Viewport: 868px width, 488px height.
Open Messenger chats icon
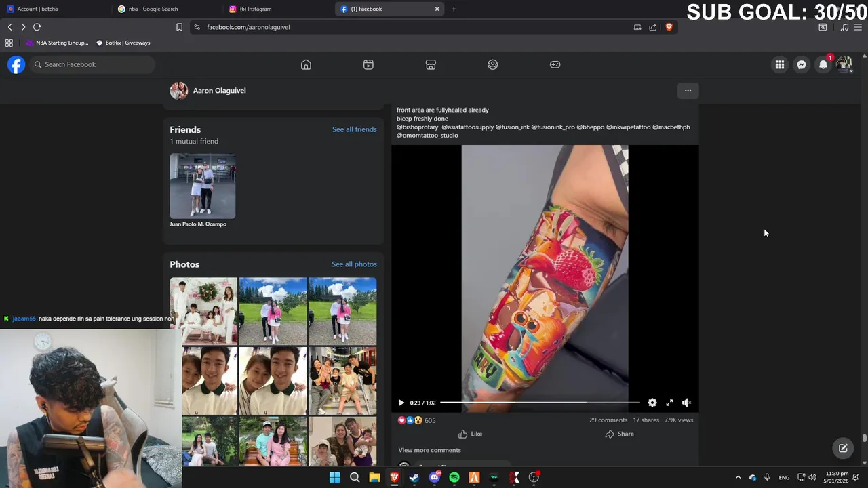click(802, 64)
